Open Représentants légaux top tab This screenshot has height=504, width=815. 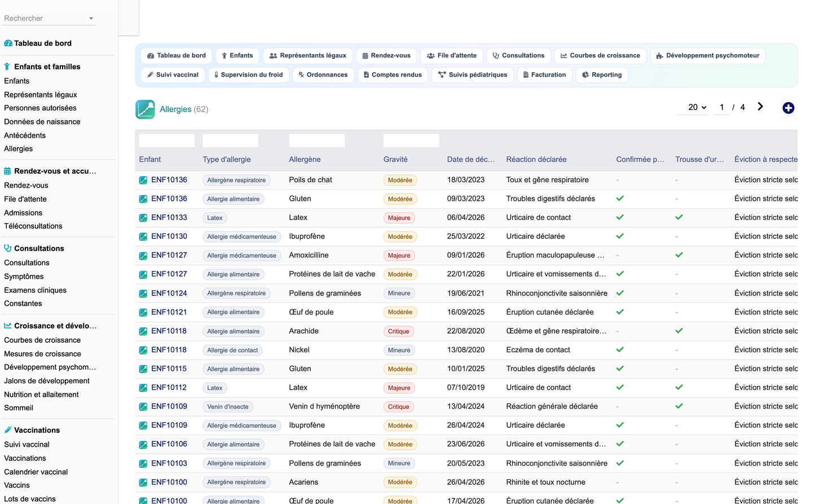[x=308, y=56]
